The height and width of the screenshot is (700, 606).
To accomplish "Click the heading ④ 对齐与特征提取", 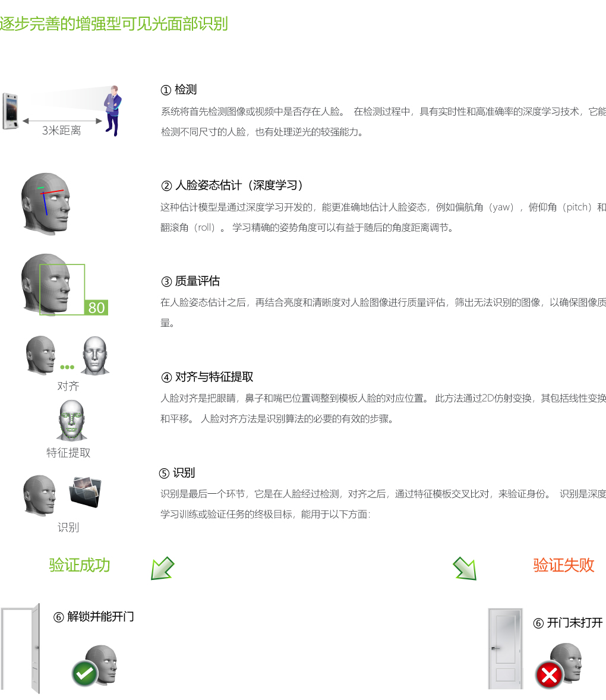I will tap(207, 377).
